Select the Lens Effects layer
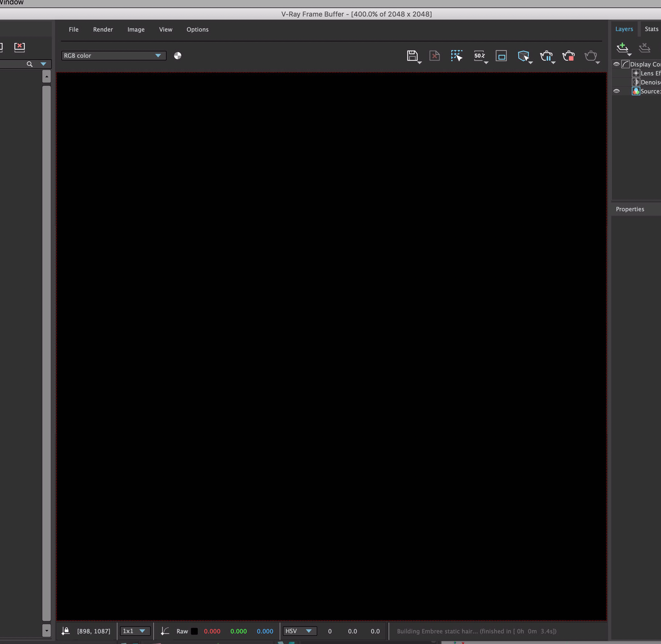 pos(646,73)
